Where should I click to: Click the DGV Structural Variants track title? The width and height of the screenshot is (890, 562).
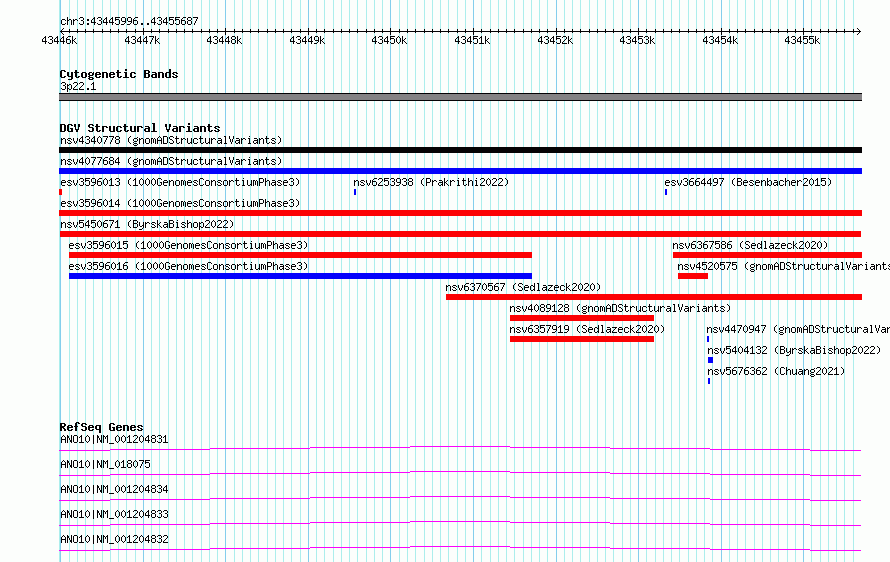coord(140,128)
